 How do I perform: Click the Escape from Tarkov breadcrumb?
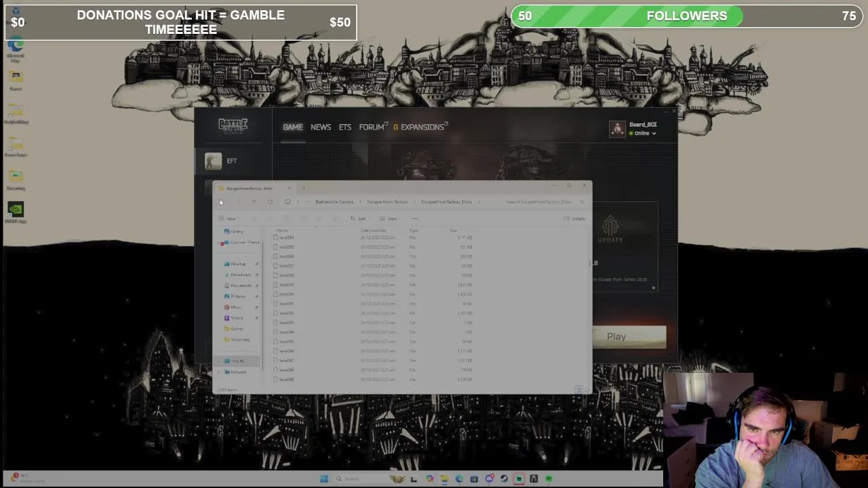tap(387, 202)
